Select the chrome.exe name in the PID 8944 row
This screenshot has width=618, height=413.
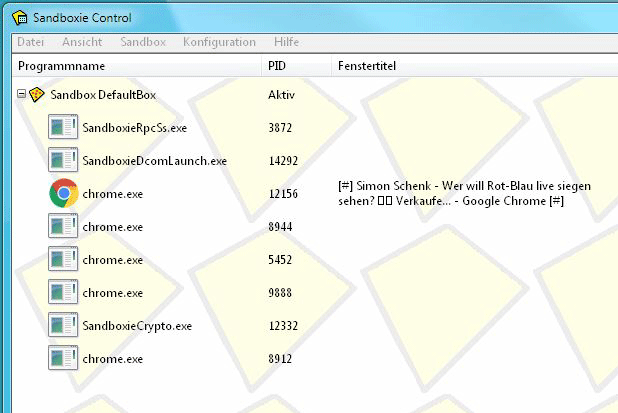[x=113, y=227]
